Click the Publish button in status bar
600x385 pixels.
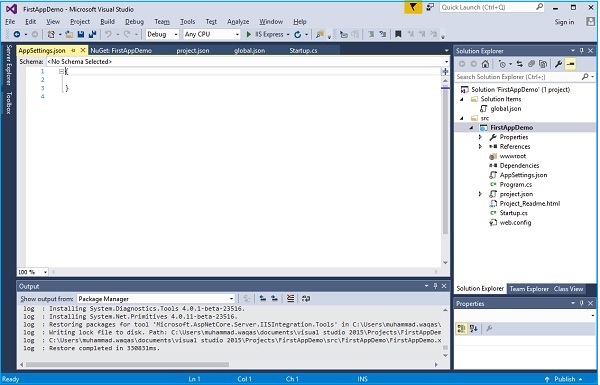564,379
